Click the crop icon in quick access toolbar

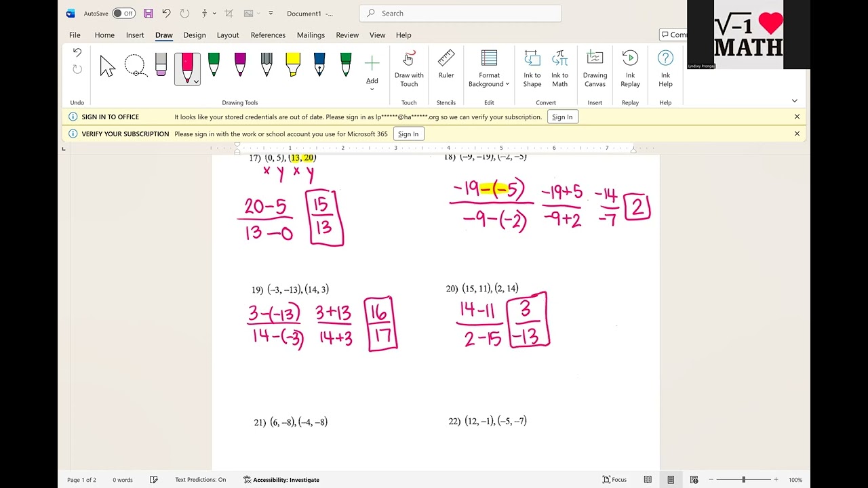pos(229,14)
